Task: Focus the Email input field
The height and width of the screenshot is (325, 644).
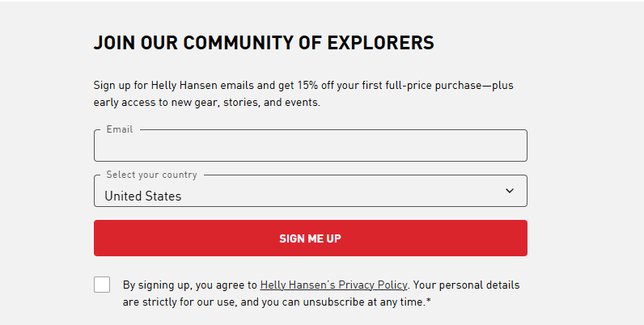Action: 310,147
